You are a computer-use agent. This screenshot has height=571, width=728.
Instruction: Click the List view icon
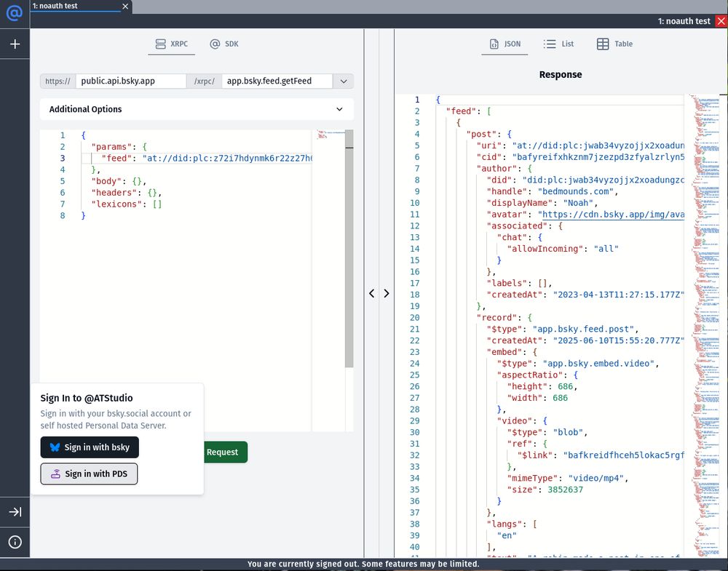pos(549,44)
